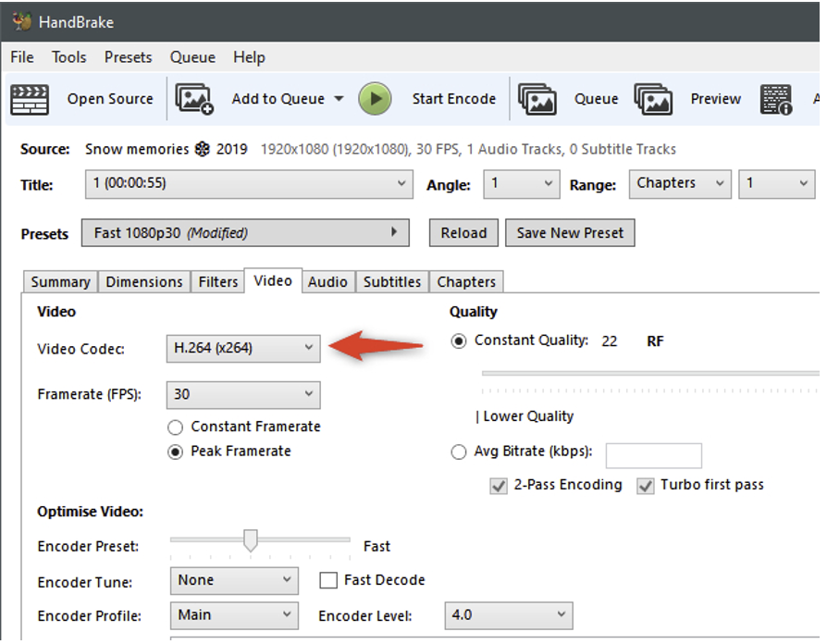
Task: Open the Range type dropdown set to Chapters
Action: (x=680, y=183)
